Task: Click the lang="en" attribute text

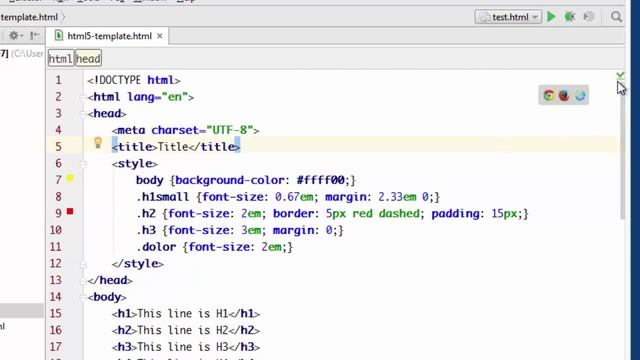Action: point(158,97)
